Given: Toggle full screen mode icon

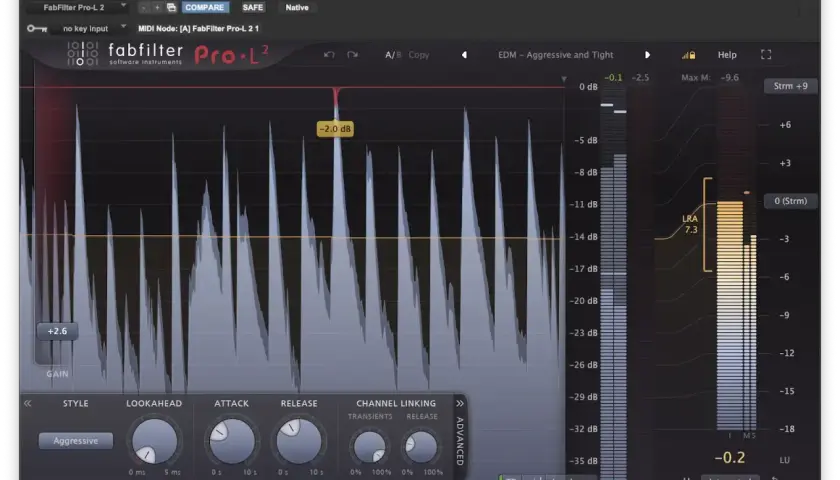Looking at the screenshot, I should click(766, 55).
